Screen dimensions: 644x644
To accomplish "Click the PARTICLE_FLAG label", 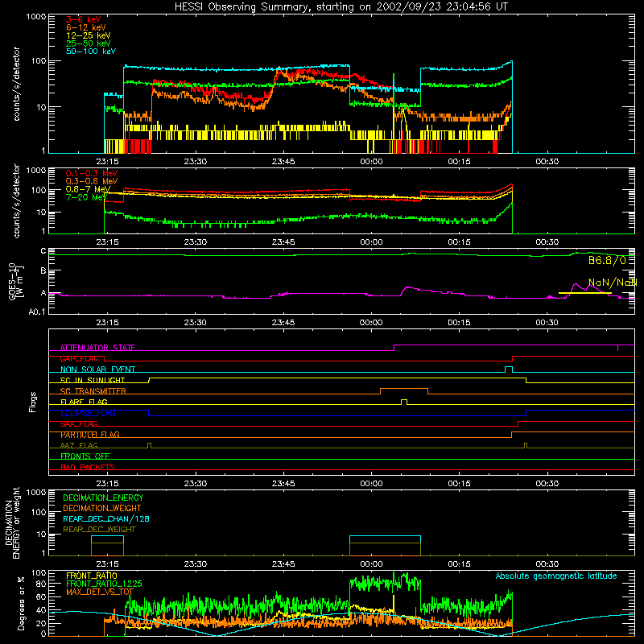I will (90, 435).
